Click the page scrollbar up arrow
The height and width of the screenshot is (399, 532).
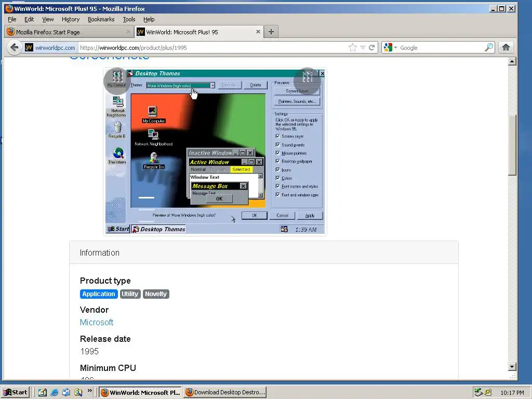[512, 61]
